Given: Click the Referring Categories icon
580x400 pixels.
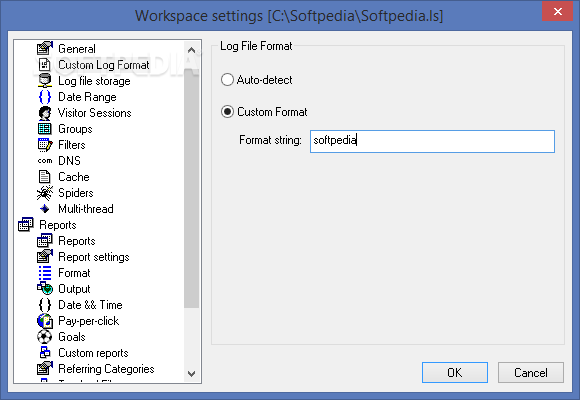Looking at the screenshot, I should 45,369.
